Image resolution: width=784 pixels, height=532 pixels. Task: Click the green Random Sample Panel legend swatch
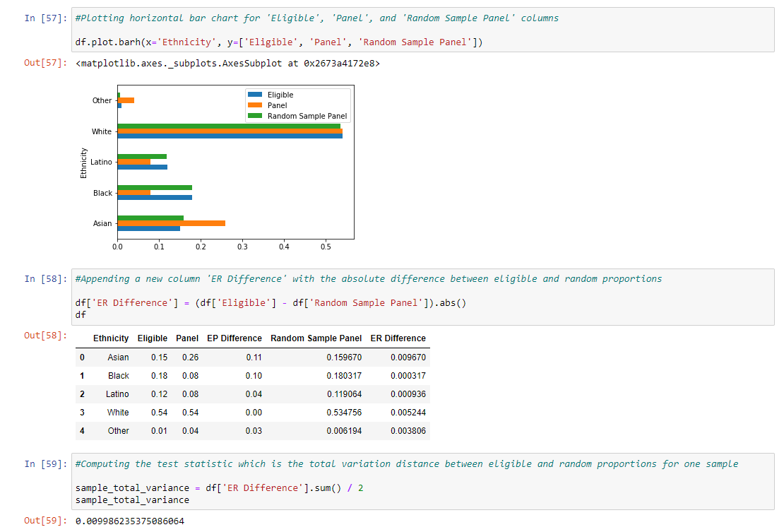(x=255, y=116)
